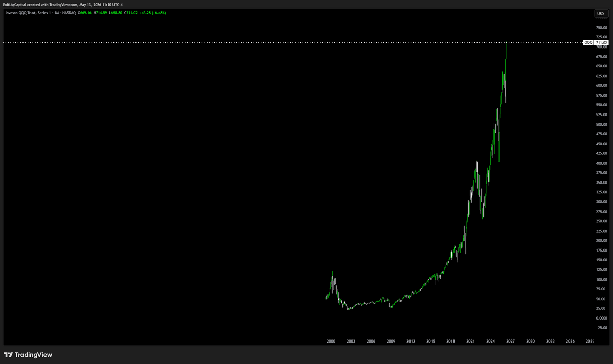Click the +43.28 (+6.48%) change value
This screenshot has height=364, width=613.
pyautogui.click(x=152, y=13)
